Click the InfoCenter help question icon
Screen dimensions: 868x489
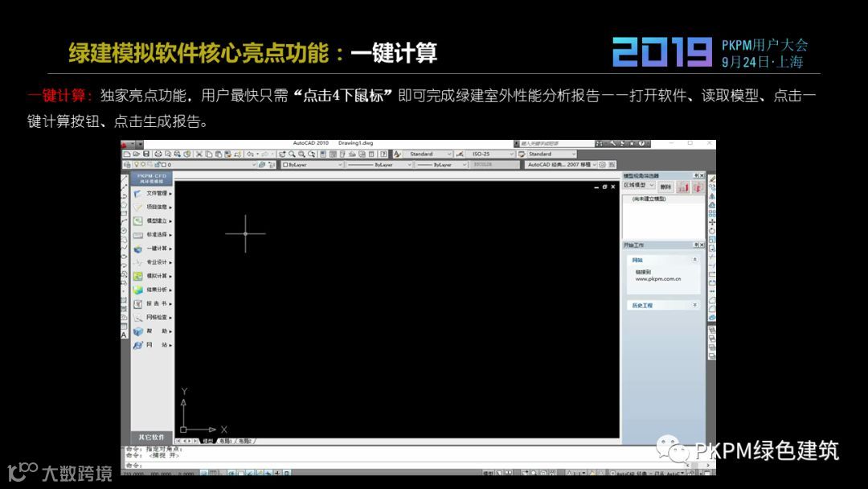[x=641, y=143]
